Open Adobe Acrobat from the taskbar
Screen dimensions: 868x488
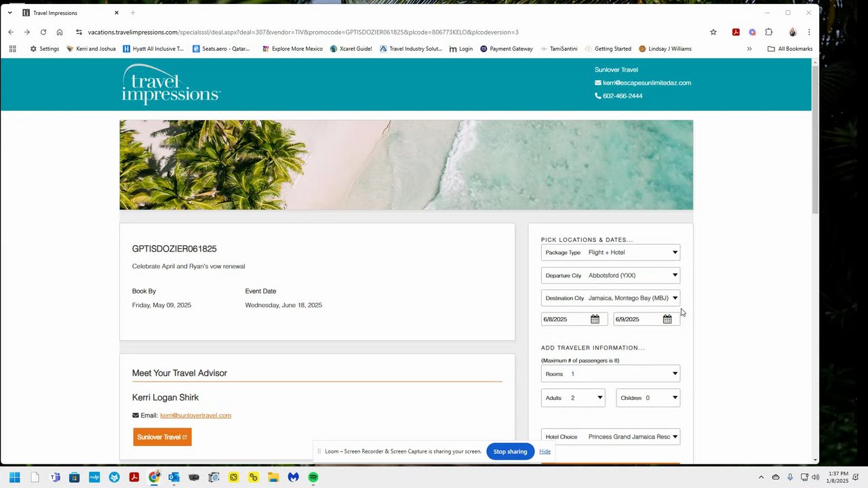(x=134, y=477)
